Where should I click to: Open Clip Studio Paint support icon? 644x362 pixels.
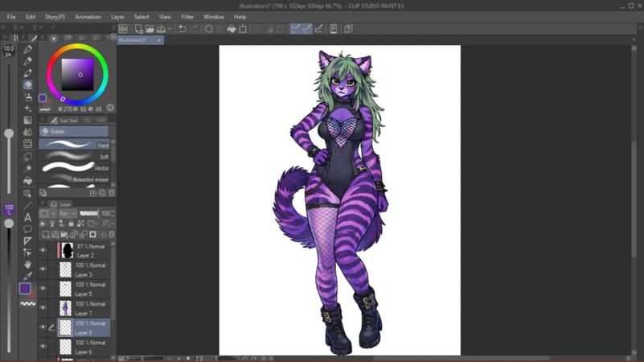point(348,29)
